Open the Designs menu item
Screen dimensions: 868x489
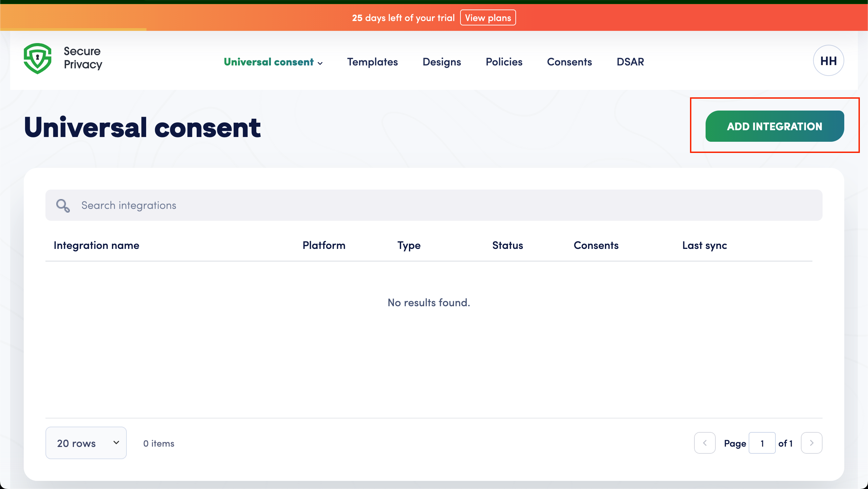tap(442, 62)
